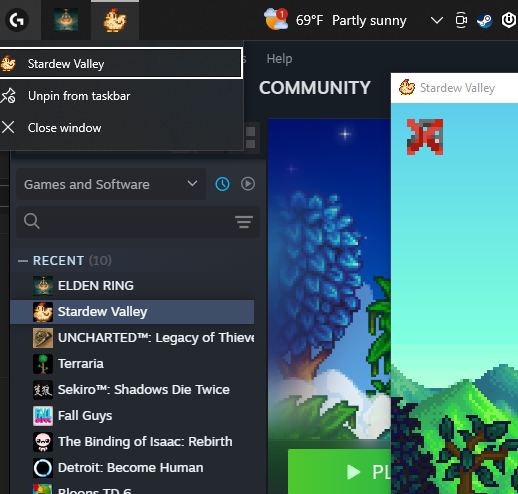Screen dimensions: 518x494
Task: Open the weather widget showing Partly sunny
Action: tap(335, 20)
